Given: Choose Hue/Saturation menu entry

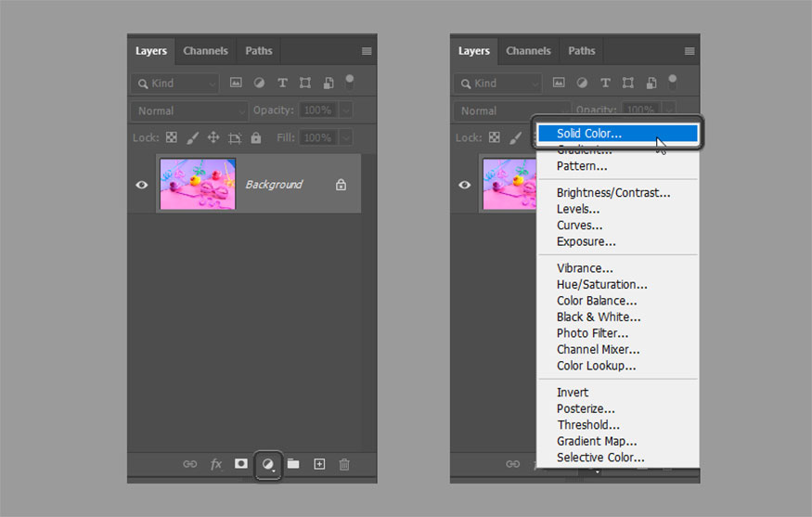Looking at the screenshot, I should 617,284.
